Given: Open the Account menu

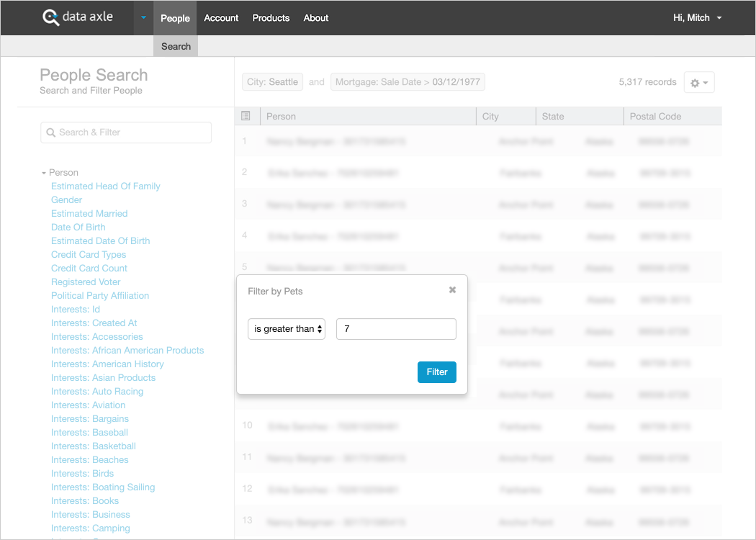Looking at the screenshot, I should 221,18.
